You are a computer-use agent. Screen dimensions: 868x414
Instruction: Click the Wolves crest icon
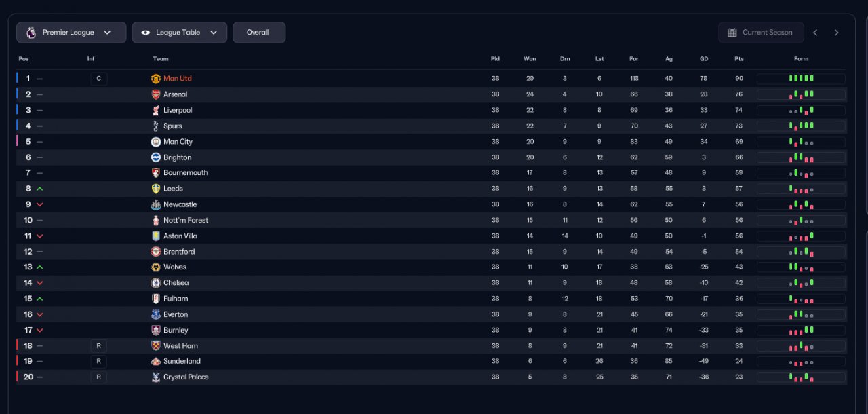[x=155, y=267]
